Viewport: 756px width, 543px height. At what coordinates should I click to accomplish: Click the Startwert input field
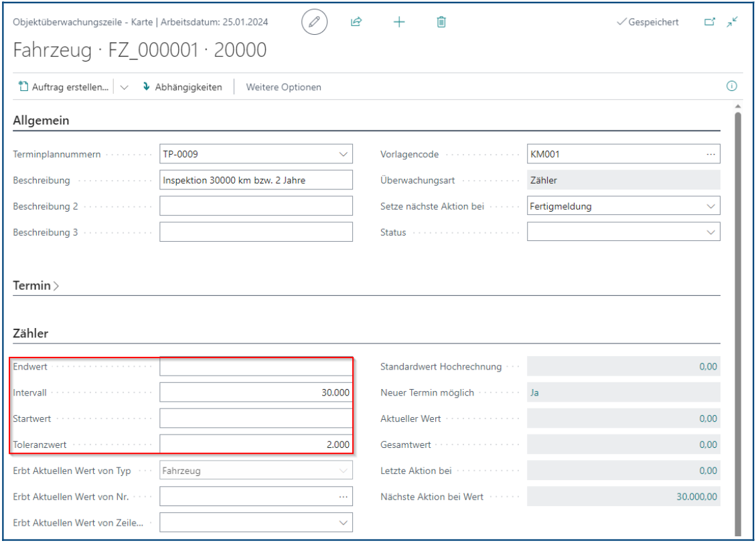[256, 418]
